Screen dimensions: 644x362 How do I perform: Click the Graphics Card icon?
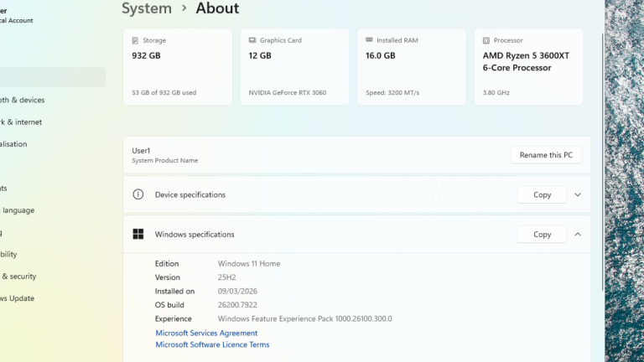pos(252,40)
